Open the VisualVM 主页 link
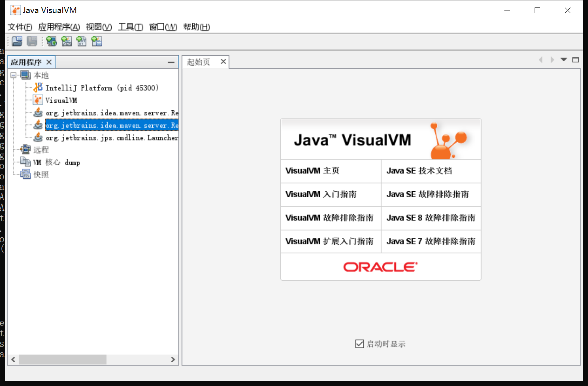This screenshot has height=386, width=588. click(312, 171)
